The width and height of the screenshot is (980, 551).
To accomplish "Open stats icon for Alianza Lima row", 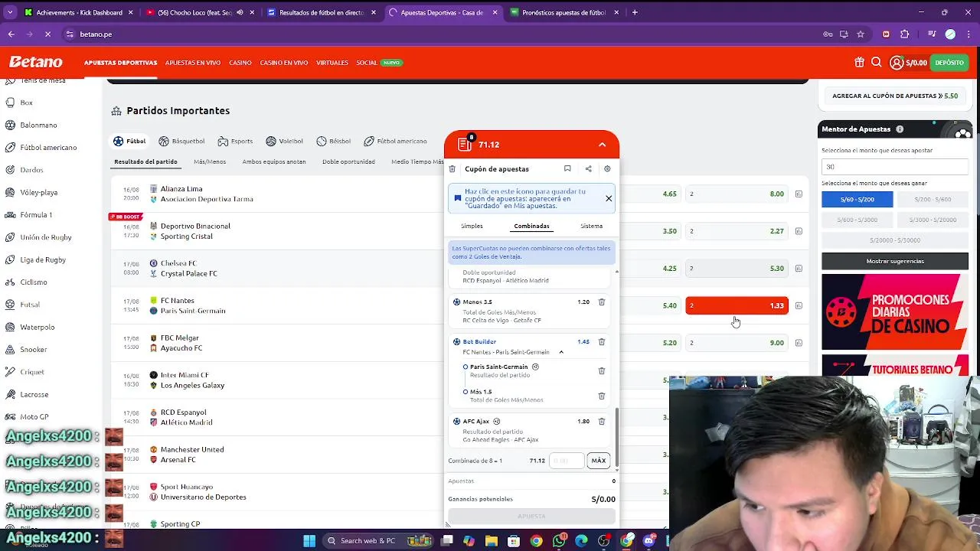I will pos(799,194).
